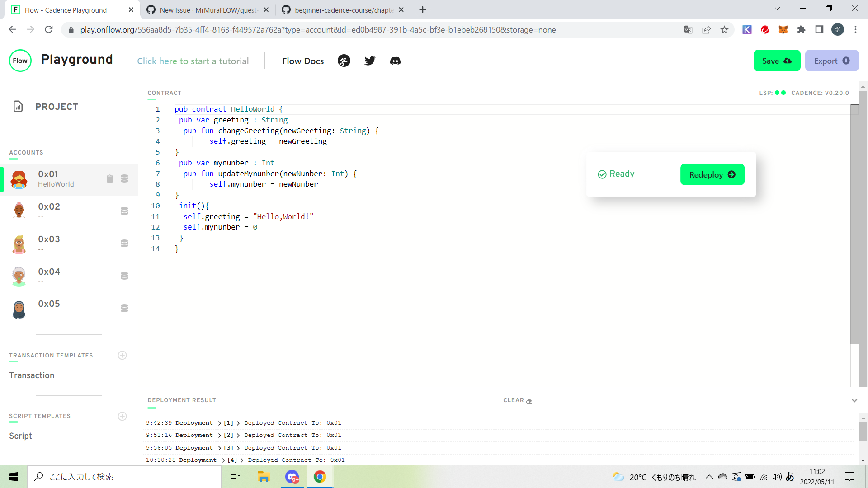The image size is (868, 488).
Task: Click the Redeploy button
Action: [x=712, y=174]
